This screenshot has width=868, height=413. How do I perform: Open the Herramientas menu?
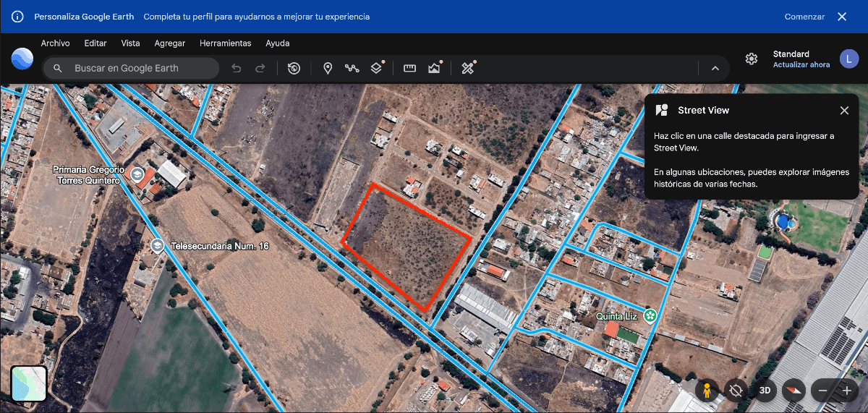(225, 43)
